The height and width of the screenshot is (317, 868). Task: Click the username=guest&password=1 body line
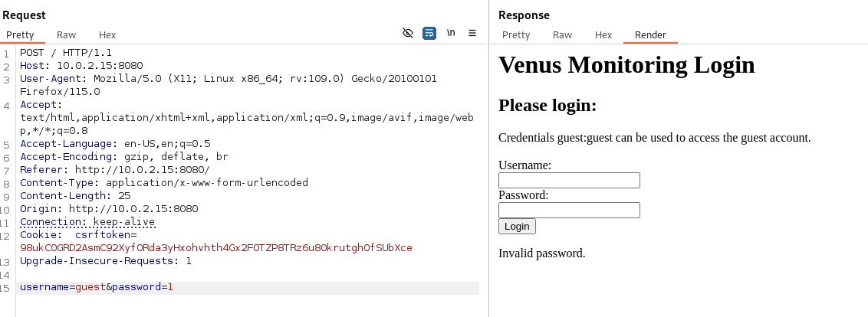coord(97,287)
